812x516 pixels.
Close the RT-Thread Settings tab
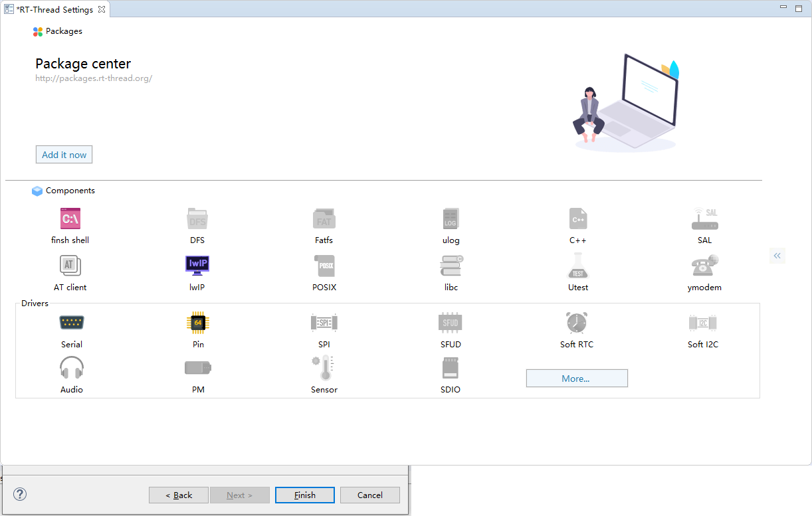coord(102,9)
